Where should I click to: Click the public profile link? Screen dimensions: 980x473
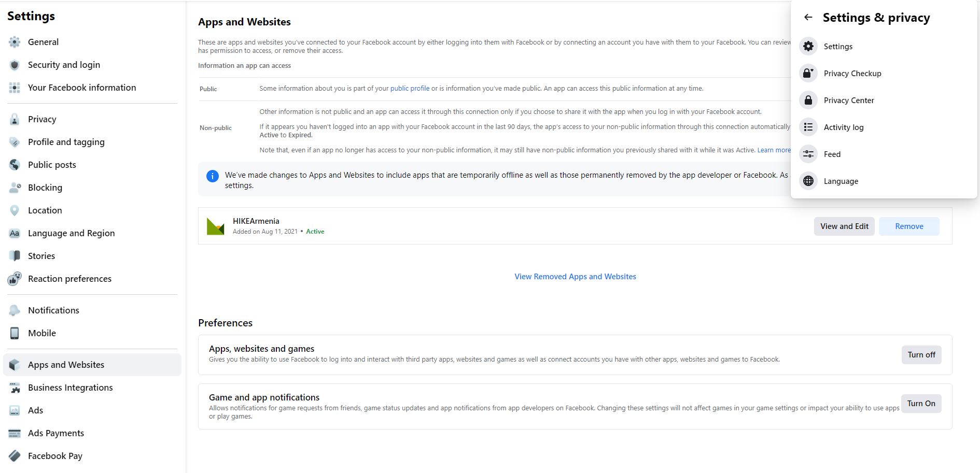[410, 88]
